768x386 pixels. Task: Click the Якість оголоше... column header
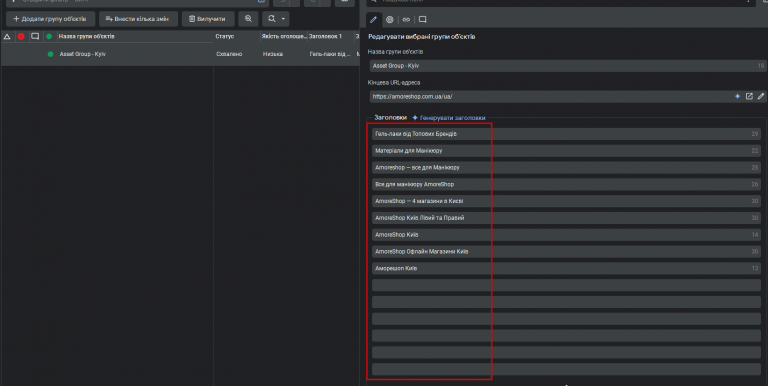[x=284, y=36]
